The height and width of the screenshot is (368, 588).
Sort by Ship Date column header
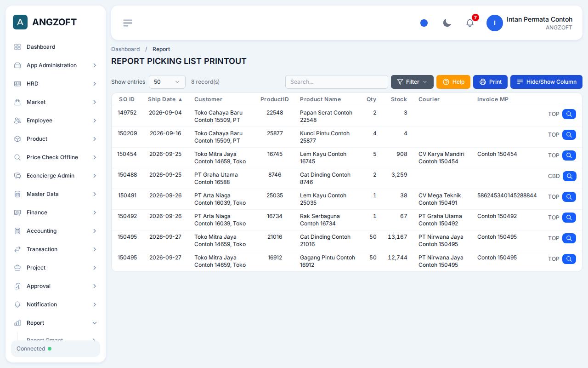coord(165,99)
